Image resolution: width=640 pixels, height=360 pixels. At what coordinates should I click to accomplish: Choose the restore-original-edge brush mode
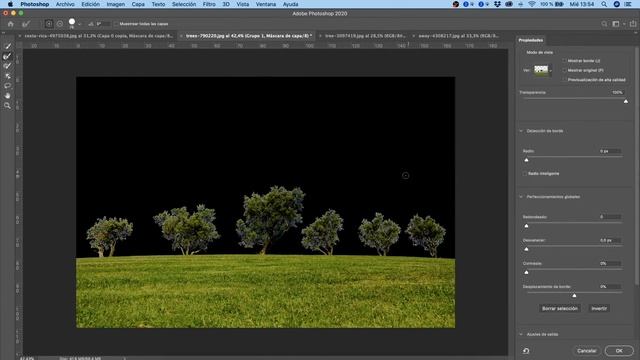click(60, 24)
